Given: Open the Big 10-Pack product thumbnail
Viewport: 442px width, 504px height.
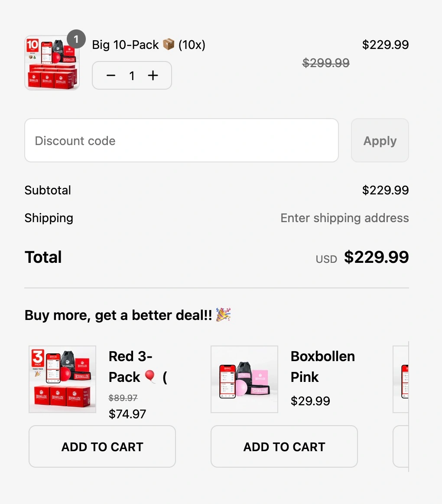Looking at the screenshot, I should [52, 63].
